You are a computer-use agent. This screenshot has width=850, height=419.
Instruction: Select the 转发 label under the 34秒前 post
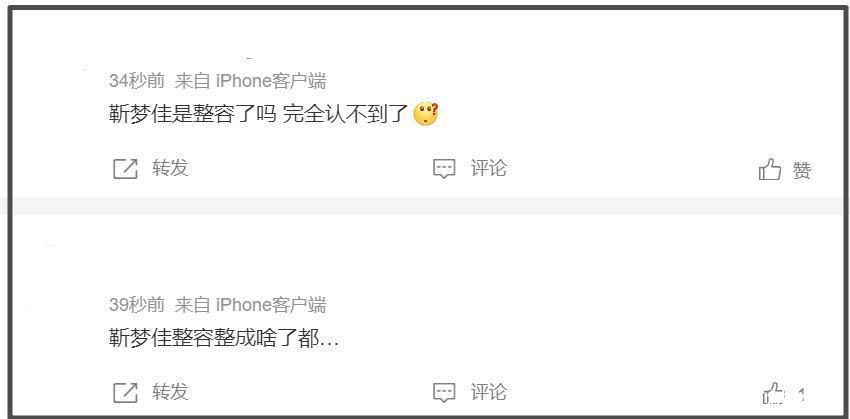coord(170,168)
